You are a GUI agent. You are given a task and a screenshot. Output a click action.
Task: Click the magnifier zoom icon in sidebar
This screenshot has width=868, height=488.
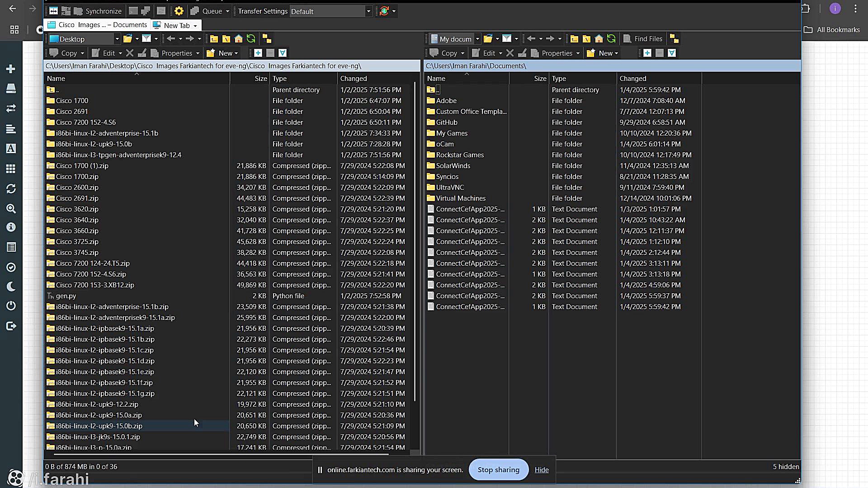[x=11, y=208]
